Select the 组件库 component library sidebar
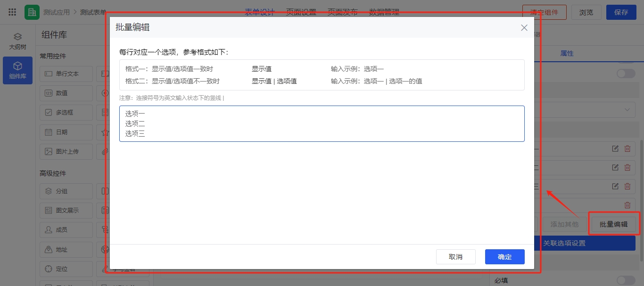Image resolution: width=644 pixels, height=286 pixels. (x=17, y=71)
